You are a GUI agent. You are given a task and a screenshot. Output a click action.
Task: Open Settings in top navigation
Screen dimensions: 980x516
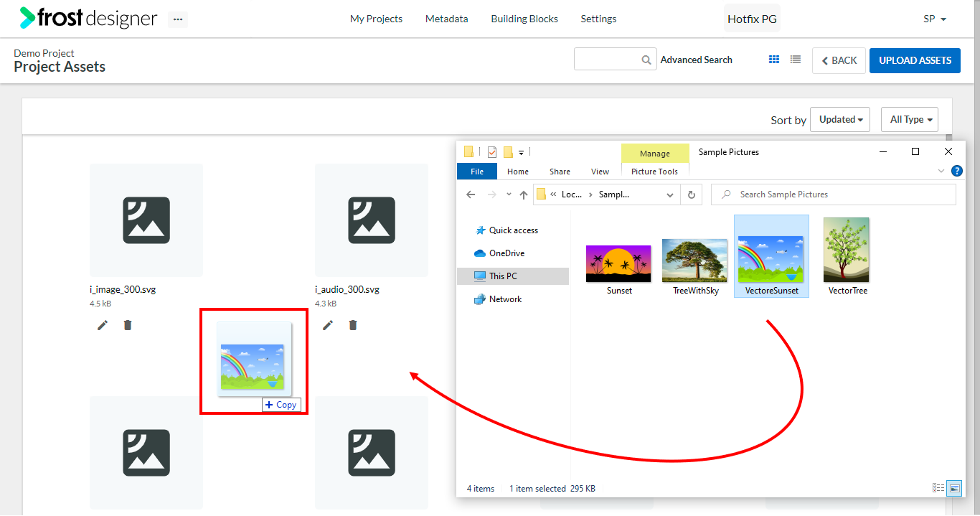click(x=598, y=19)
